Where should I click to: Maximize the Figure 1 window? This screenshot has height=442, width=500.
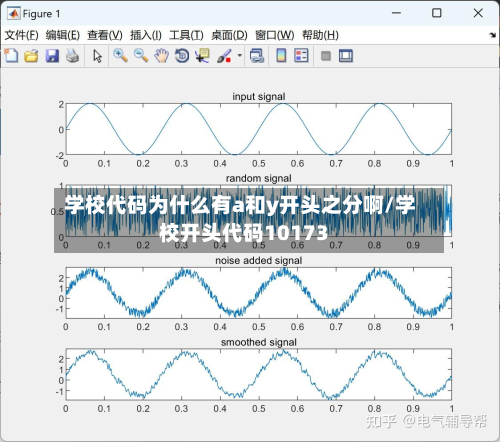pyautogui.click(x=437, y=13)
